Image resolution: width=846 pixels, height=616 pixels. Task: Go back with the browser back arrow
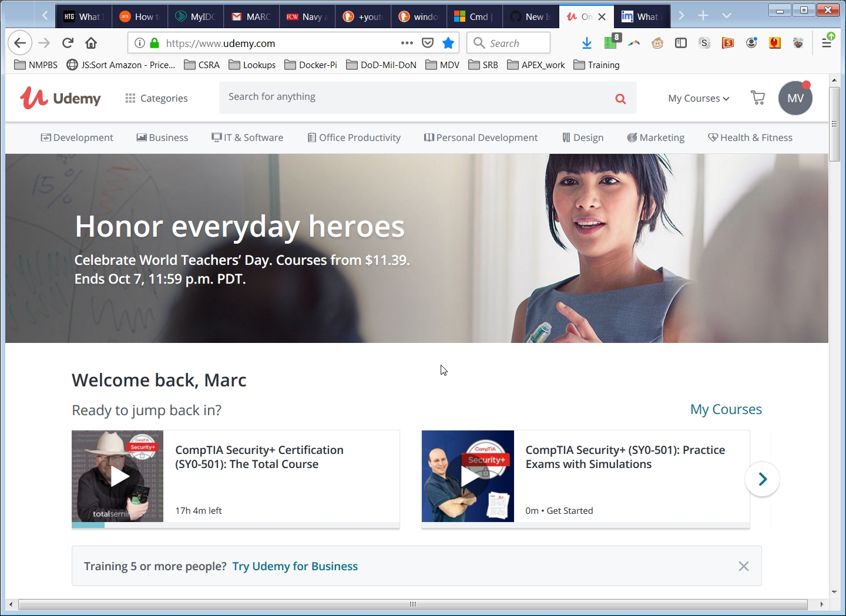(20, 43)
